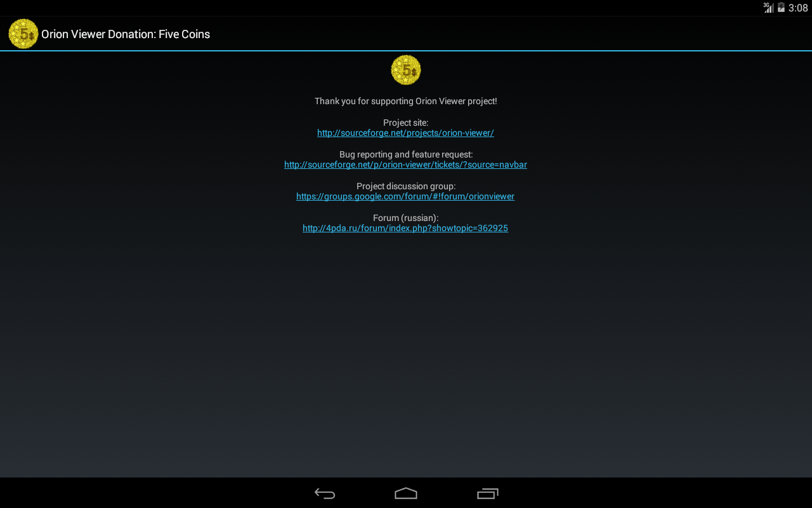812x508 pixels.
Task: Tap the 'Forum (russian):' label
Action: pos(406,218)
